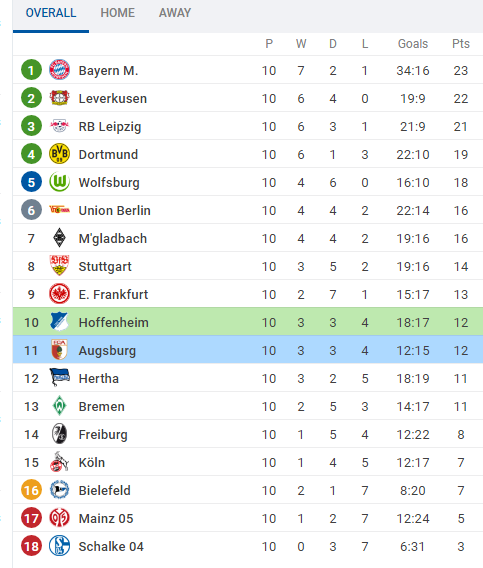Image resolution: width=483 pixels, height=568 pixels.
Task: Click the Stuttgart club crest
Action: tap(59, 266)
